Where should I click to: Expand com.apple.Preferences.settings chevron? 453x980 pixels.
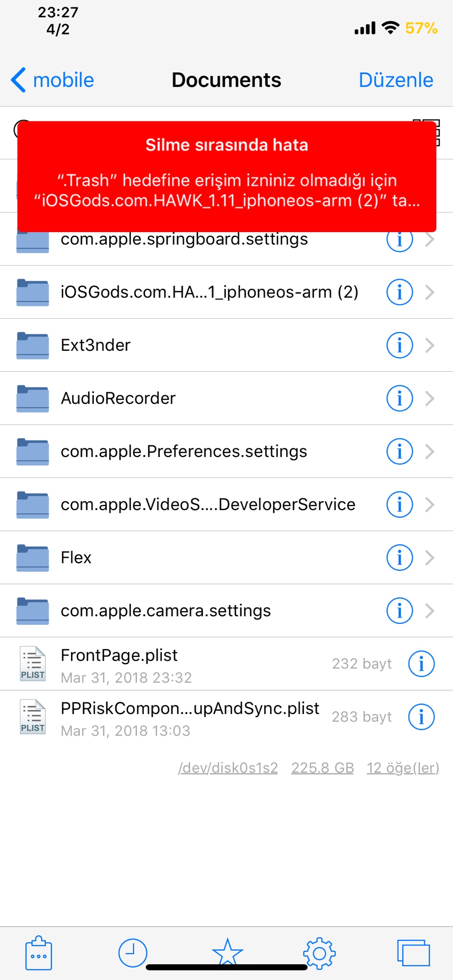[430, 451]
